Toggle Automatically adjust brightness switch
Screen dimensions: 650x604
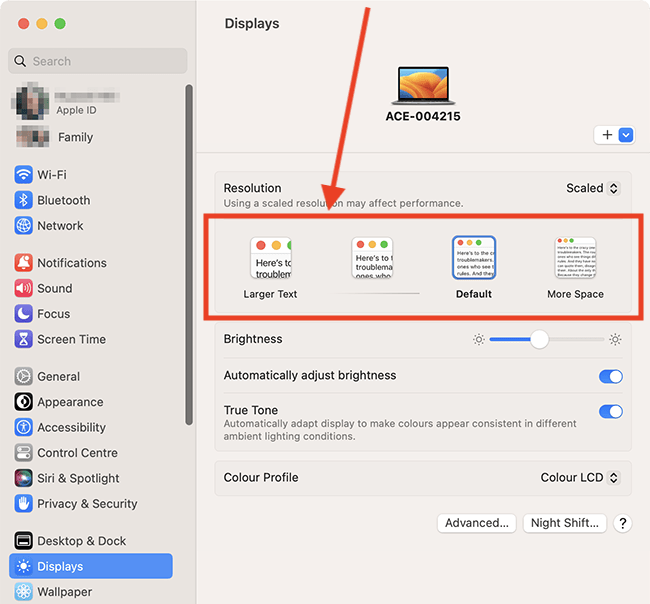point(611,376)
